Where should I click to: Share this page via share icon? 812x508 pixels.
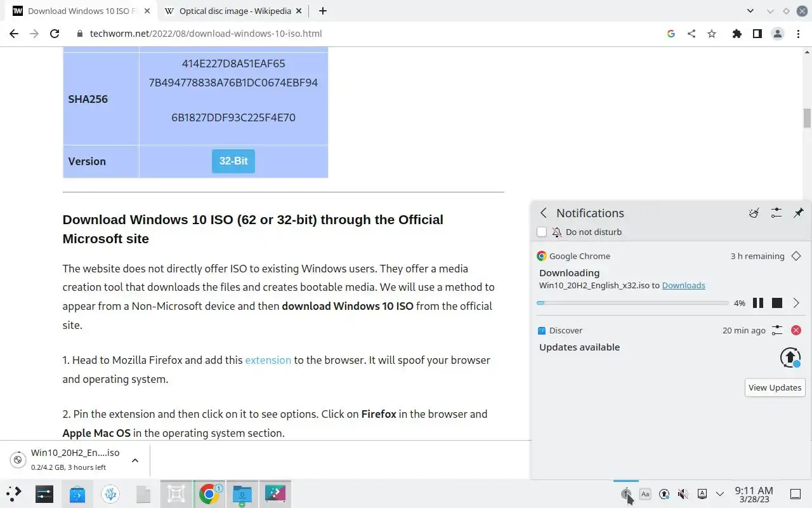691,34
